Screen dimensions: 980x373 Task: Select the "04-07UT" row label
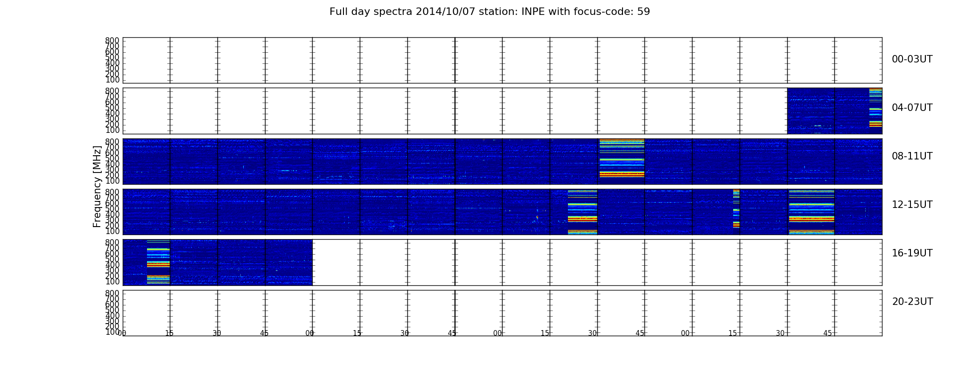point(912,108)
